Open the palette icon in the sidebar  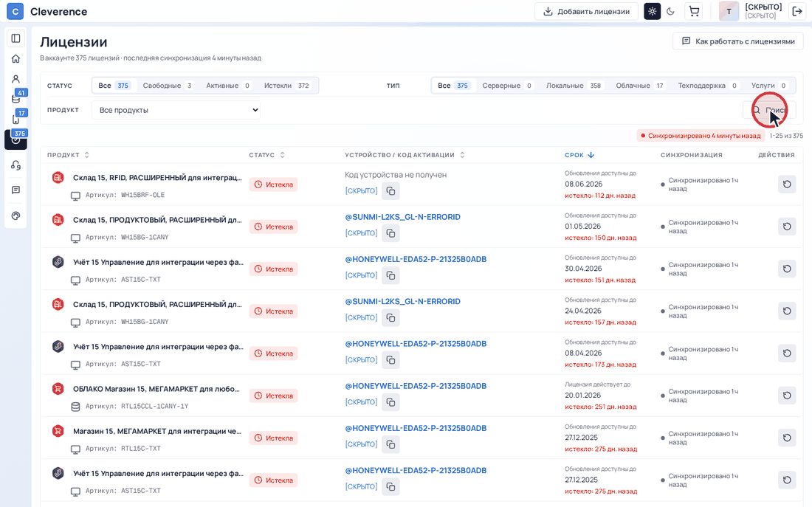pos(16,216)
